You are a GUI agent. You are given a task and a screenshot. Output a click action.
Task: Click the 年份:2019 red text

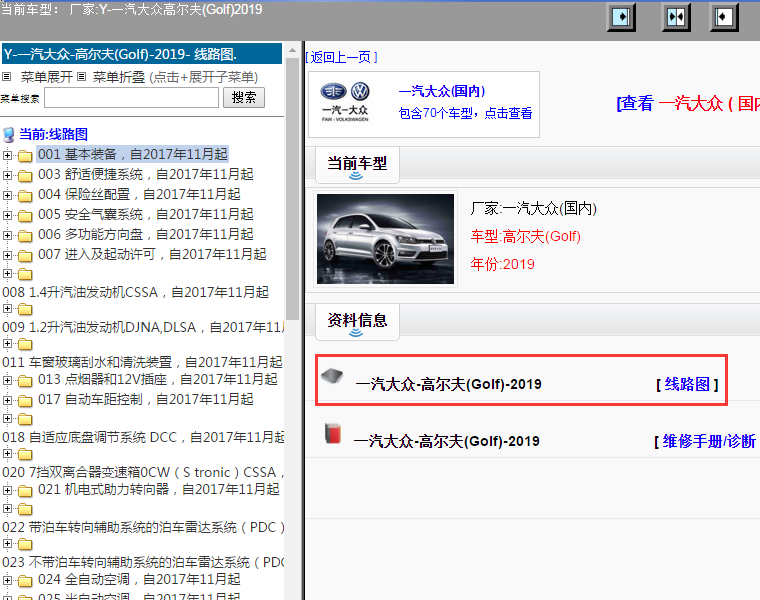tap(502, 264)
